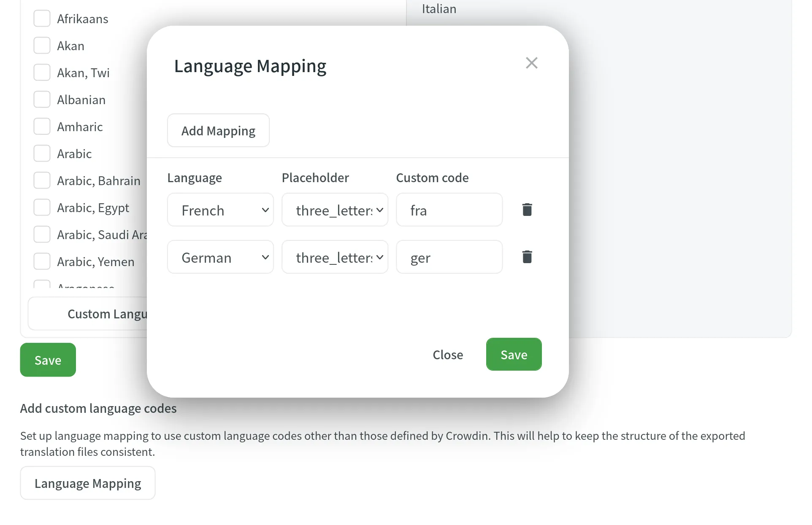Click Close in the dialog footer
Image resolution: width=812 pixels, height=525 pixels.
(x=447, y=354)
